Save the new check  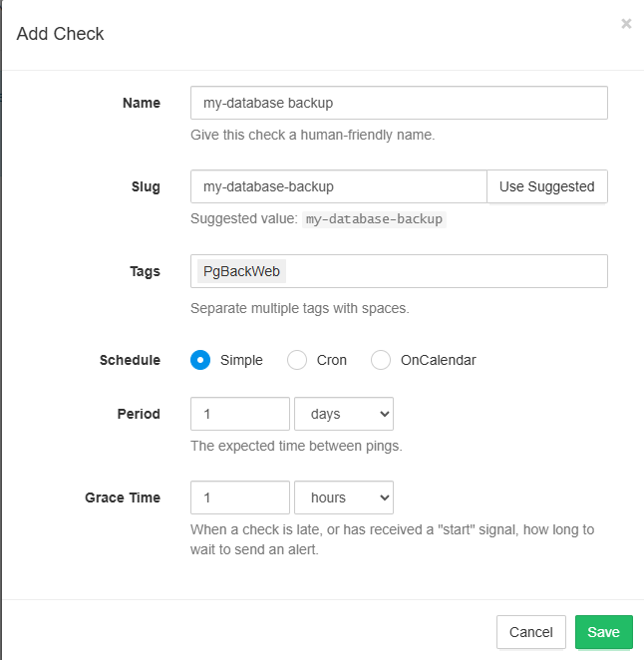tap(603, 632)
